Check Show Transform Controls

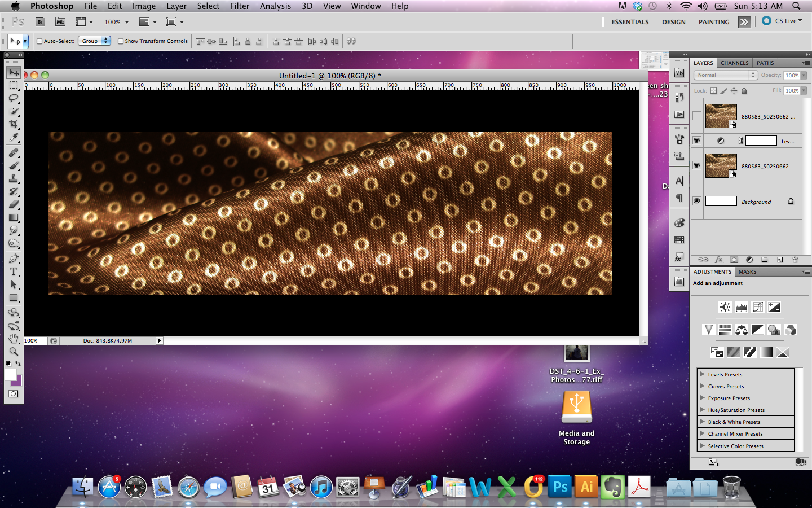pos(121,41)
